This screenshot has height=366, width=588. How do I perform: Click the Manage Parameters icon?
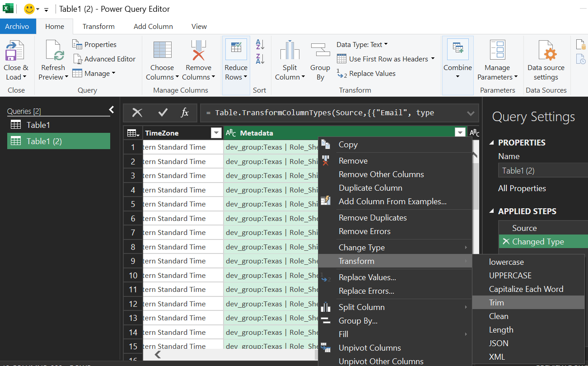coord(497,51)
